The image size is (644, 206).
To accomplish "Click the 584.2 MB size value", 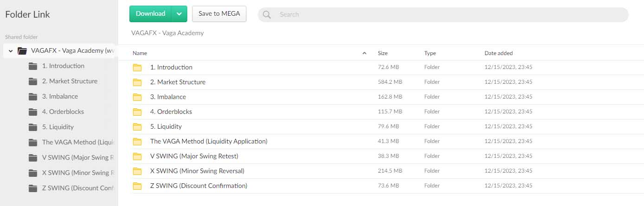I will pos(390,82).
